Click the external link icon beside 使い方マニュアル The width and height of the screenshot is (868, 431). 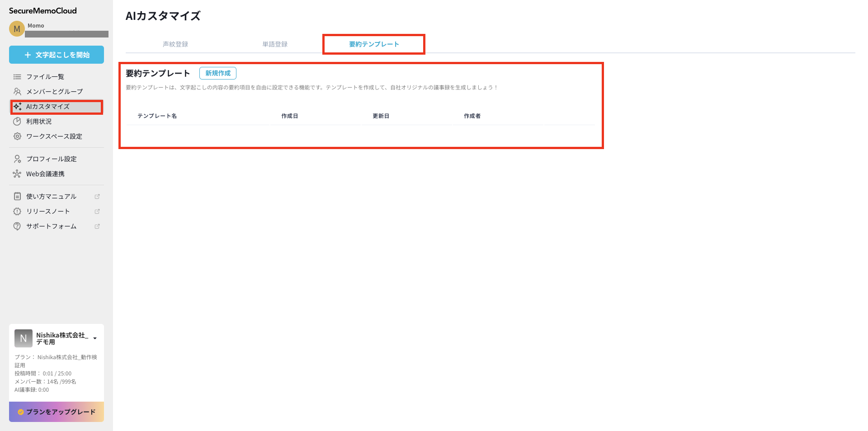point(97,197)
